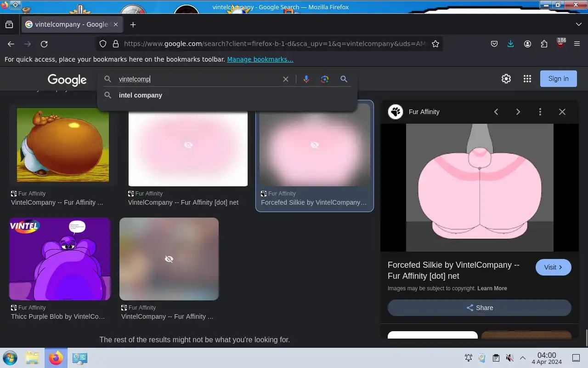Open the notification bell tray icon
Screen dimensions: 588x368
469,358
